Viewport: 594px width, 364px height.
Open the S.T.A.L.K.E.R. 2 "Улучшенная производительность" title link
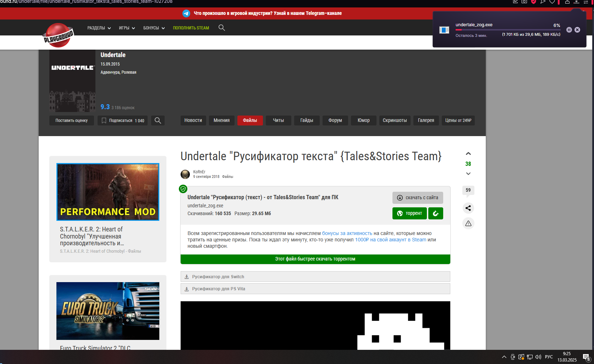[x=92, y=236]
